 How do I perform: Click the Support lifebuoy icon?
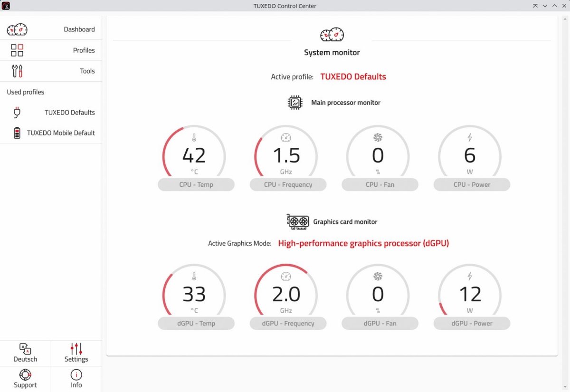pos(25,375)
